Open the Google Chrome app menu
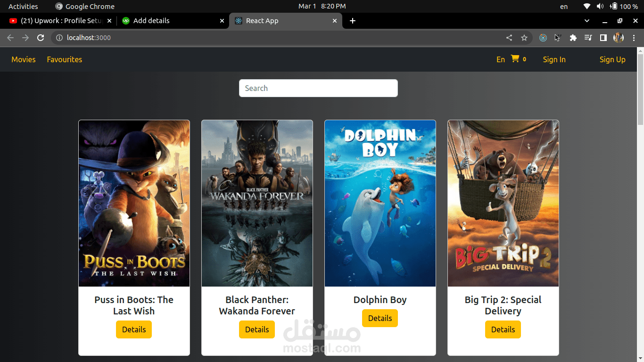Viewport: 644px width, 362px height. (x=85, y=6)
